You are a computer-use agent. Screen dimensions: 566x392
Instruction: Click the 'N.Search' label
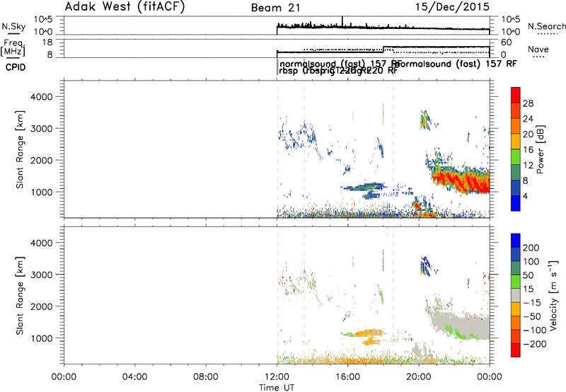546,26
